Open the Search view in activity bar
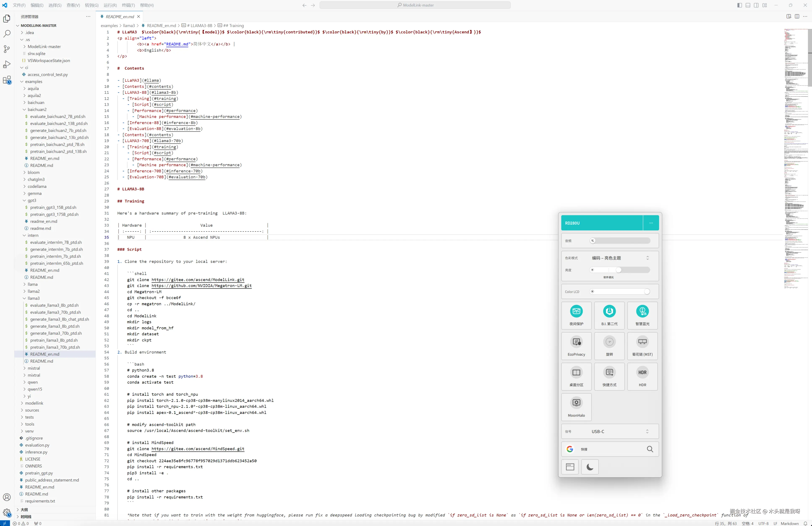This screenshot has height=526, width=812. [7, 34]
